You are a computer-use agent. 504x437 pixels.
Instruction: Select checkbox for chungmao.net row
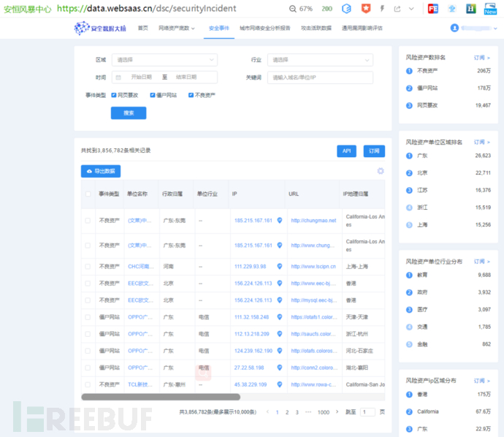[88, 221]
